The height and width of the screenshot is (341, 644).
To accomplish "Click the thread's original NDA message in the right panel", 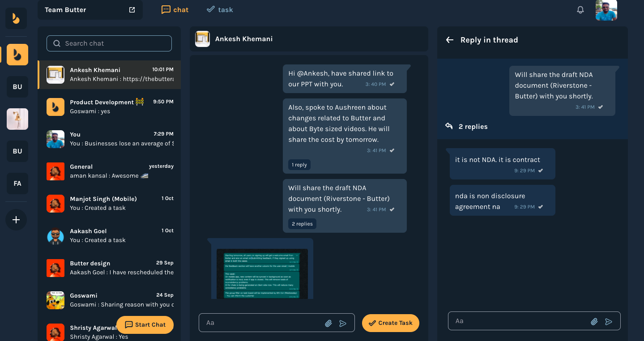I will 562,91.
